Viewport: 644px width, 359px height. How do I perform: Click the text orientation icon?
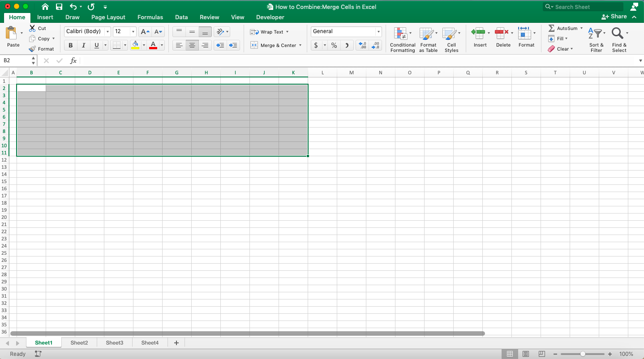pos(219,32)
